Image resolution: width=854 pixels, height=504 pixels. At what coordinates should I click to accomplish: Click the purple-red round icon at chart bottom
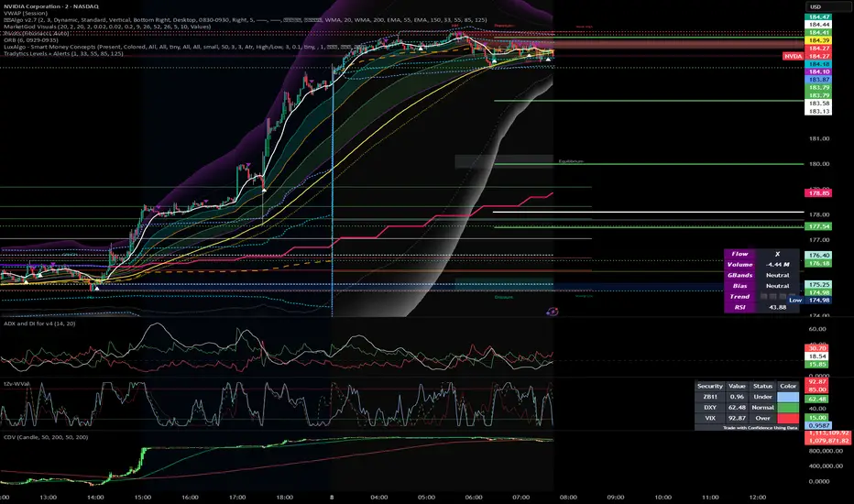[x=553, y=312]
